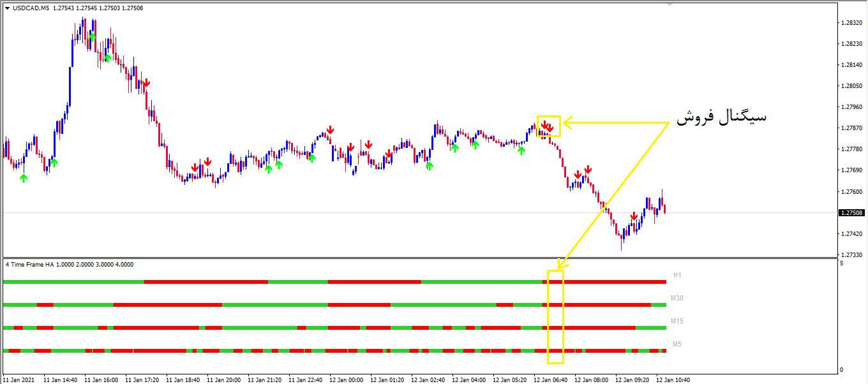Select the first green buy arrow near 11 Jan 2021
The width and height of the screenshot is (868, 384).
(x=24, y=178)
